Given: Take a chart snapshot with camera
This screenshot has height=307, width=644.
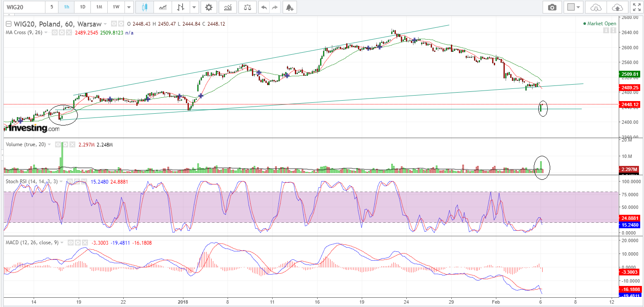Looking at the screenshot, I should (552, 7).
